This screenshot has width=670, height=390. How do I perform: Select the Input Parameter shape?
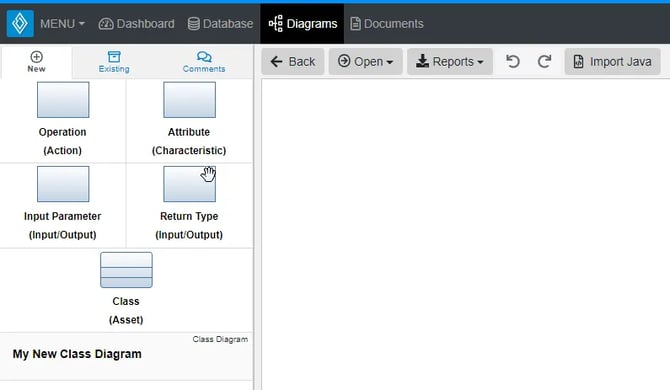[x=63, y=184]
